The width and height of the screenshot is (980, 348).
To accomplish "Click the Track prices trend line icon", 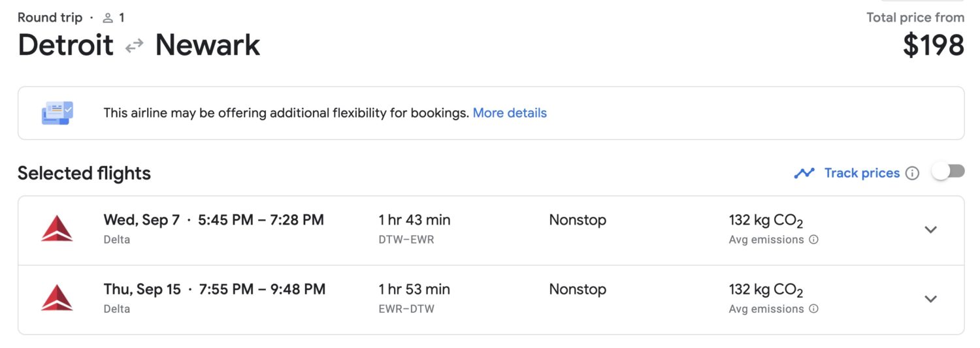I will click(804, 173).
